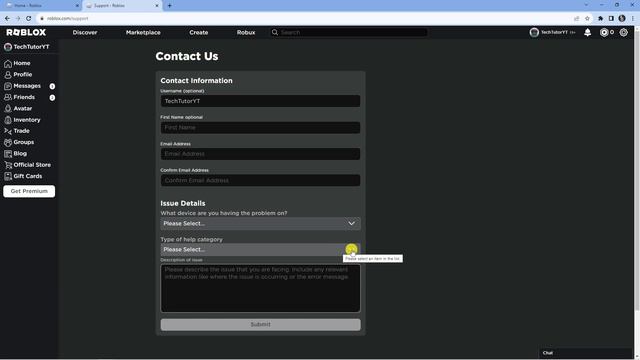Open Profile from the sidebar
Image resolution: width=640 pixels, height=360 pixels.
[x=22, y=75]
